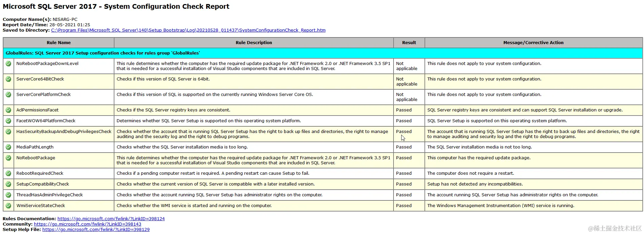Click the GlobalRules group heading row
This screenshot has width=644, height=234.
click(323, 53)
